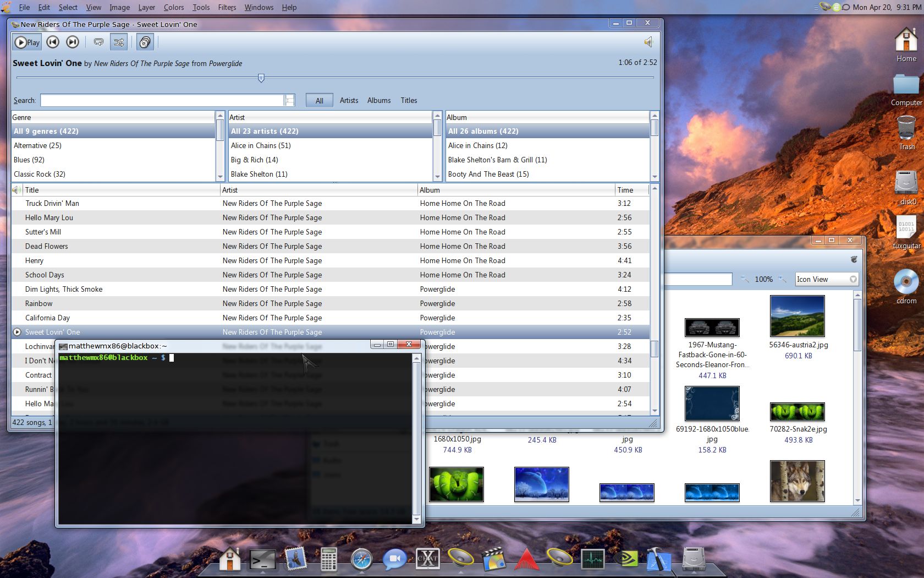Viewport: 924px width, 578px height.
Task: Skip to next track in music player
Action: pyautogui.click(x=72, y=42)
